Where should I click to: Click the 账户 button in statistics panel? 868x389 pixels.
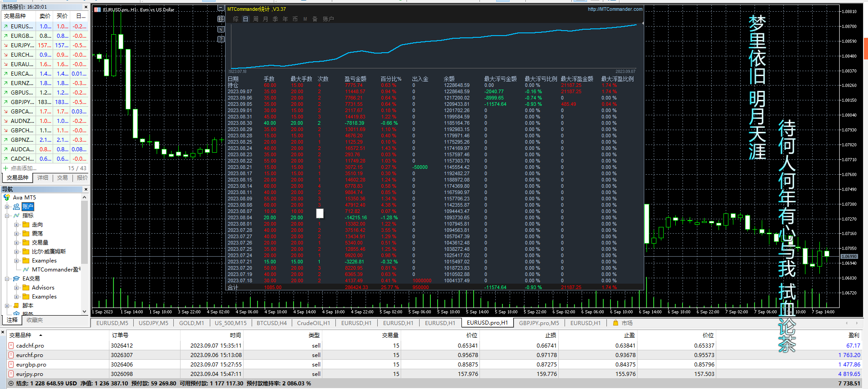(328, 19)
